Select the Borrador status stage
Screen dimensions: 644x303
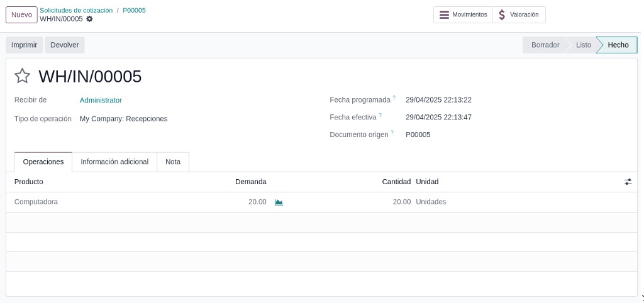click(545, 45)
